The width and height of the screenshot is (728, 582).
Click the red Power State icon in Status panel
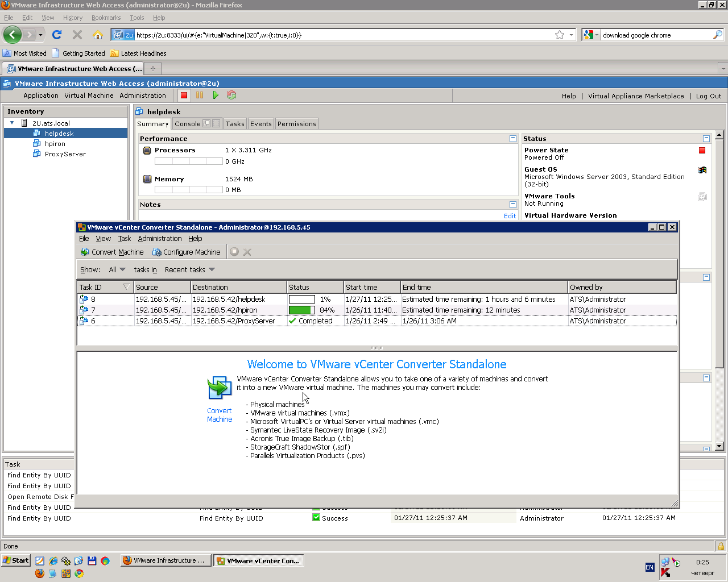[x=702, y=151]
